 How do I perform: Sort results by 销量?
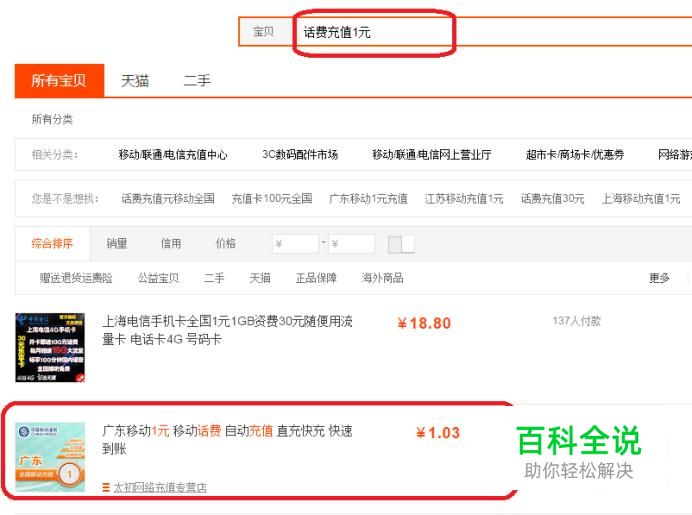point(117,244)
